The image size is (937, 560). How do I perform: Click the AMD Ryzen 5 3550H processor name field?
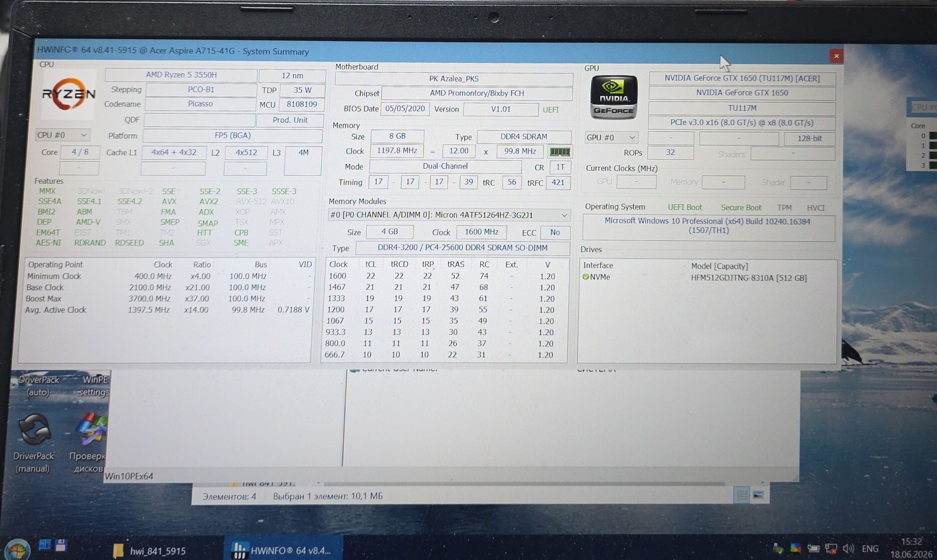pos(181,75)
